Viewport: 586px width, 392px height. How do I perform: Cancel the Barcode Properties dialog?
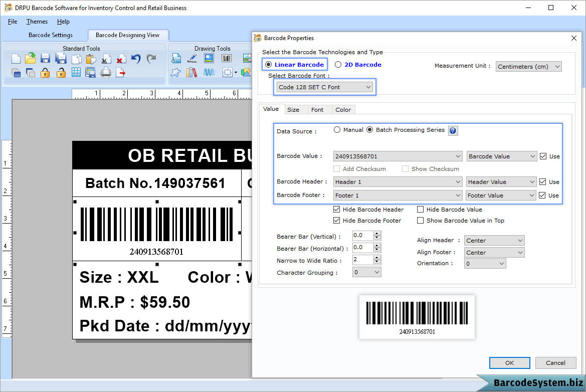[555, 363]
